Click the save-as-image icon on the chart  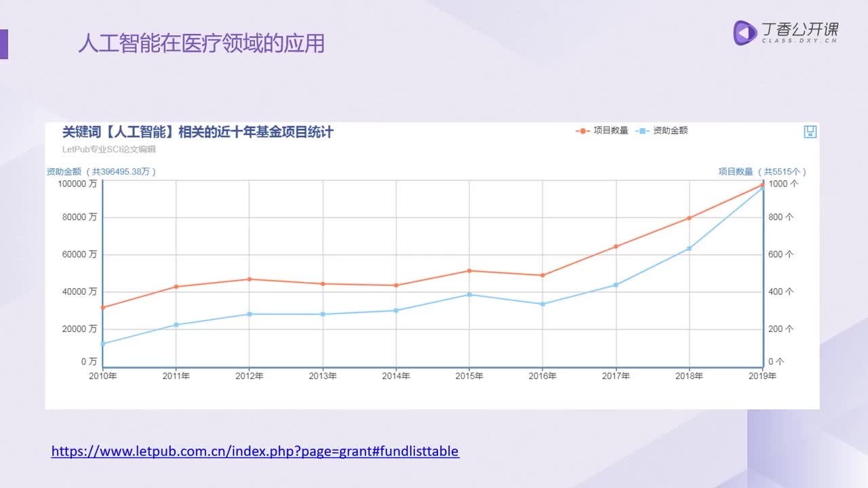pos(810,131)
